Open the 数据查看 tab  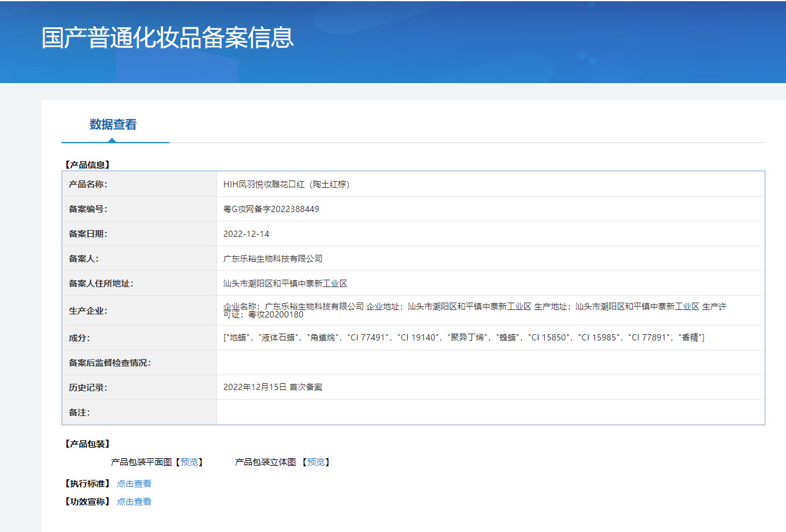coord(113,125)
